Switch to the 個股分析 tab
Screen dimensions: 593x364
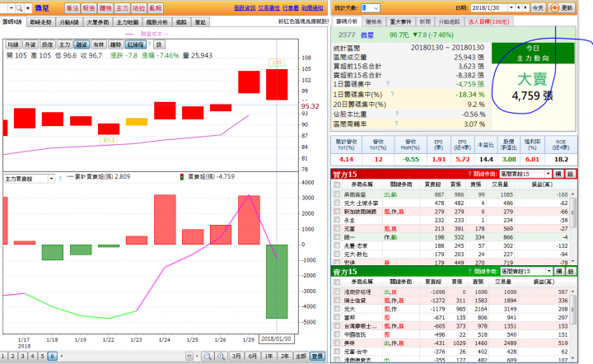pyautogui.click(x=157, y=22)
